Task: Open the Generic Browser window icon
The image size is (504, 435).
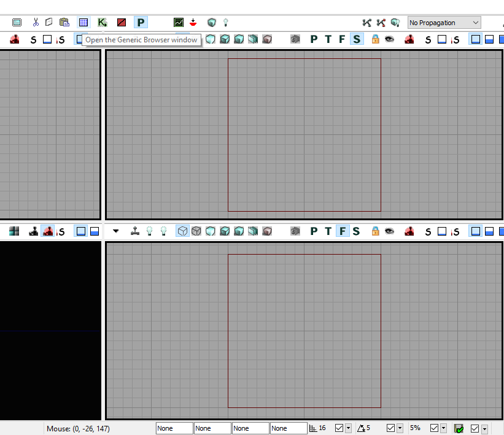Action: click(x=83, y=23)
